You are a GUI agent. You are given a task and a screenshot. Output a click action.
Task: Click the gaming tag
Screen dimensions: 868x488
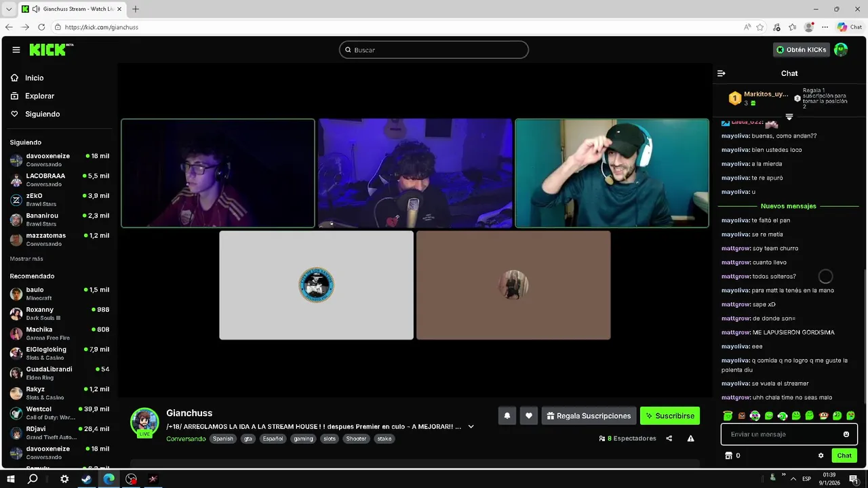coord(303,439)
